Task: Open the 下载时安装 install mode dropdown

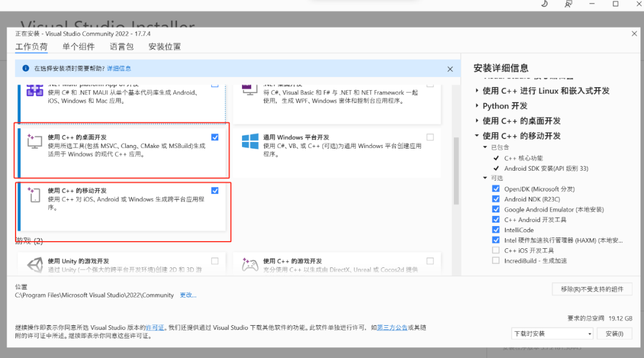Action: tap(552, 334)
